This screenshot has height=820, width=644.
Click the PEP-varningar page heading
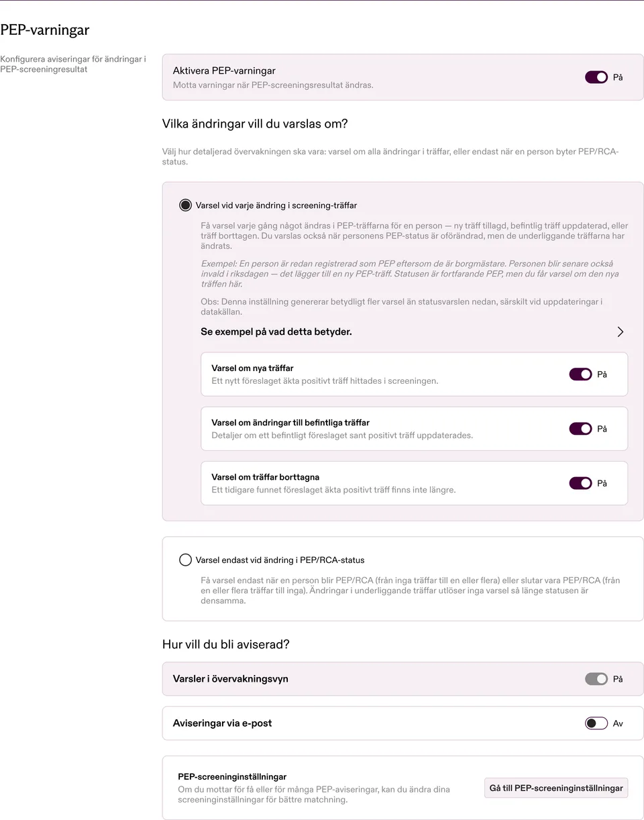[45, 30]
